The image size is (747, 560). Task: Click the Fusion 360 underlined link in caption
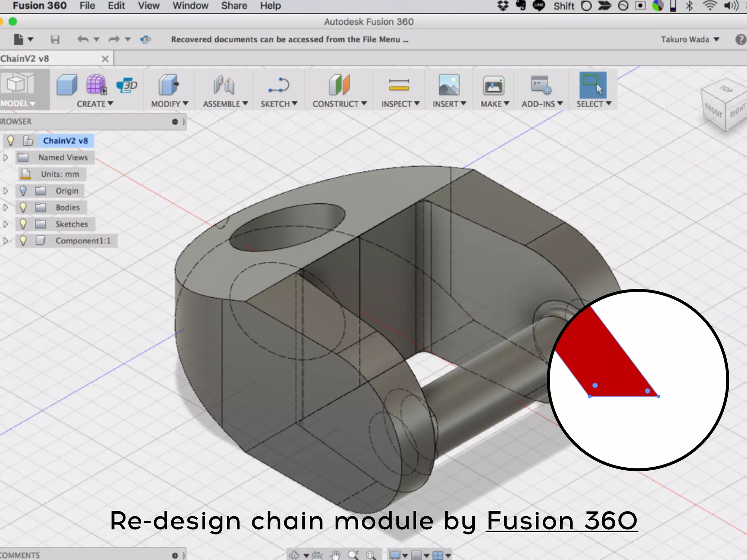point(562,521)
